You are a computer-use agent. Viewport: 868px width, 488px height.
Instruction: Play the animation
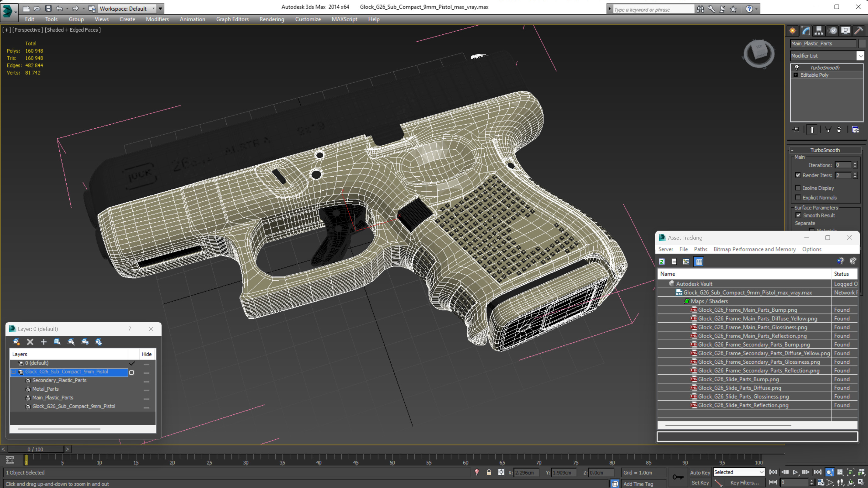click(x=795, y=472)
